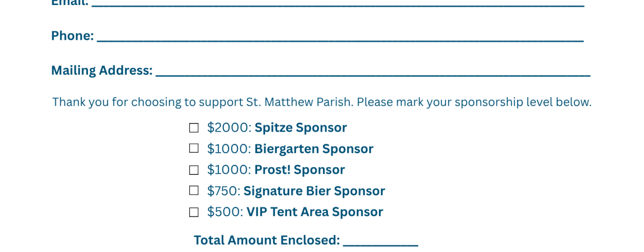Click the 'VIP Tent Area Sponsor' label
The height and width of the screenshot is (252, 644).
pyautogui.click(x=314, y=212)
